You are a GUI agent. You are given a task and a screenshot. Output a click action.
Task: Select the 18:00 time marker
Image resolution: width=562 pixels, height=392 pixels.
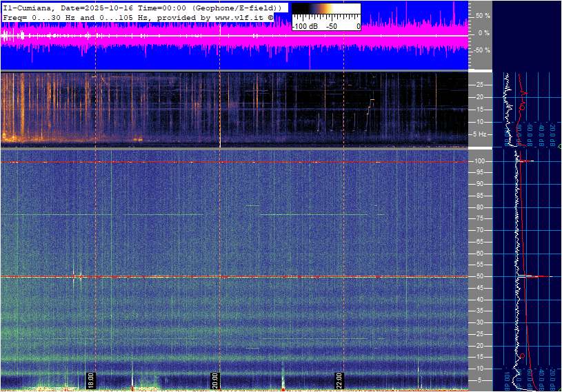[x=90, y=380]
